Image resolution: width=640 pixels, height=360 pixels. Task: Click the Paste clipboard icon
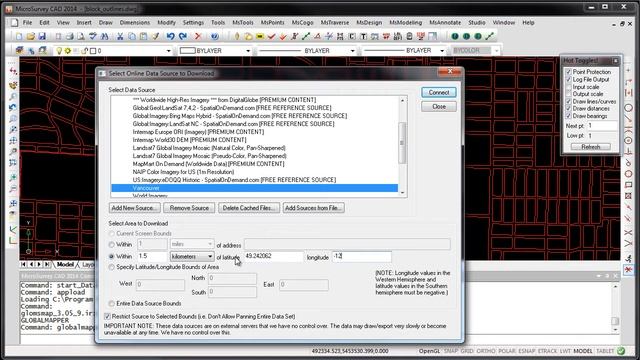point(143,36)
